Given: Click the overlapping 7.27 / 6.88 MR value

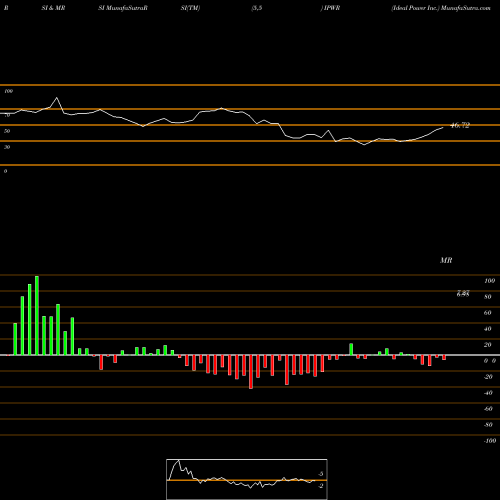Looking at the screenshot, I should click(463, 293).
